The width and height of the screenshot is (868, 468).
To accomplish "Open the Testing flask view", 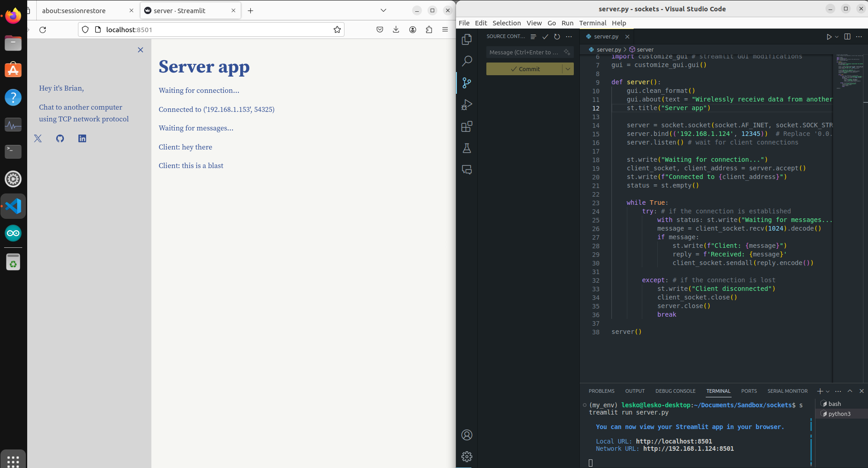I will [467, 148].
